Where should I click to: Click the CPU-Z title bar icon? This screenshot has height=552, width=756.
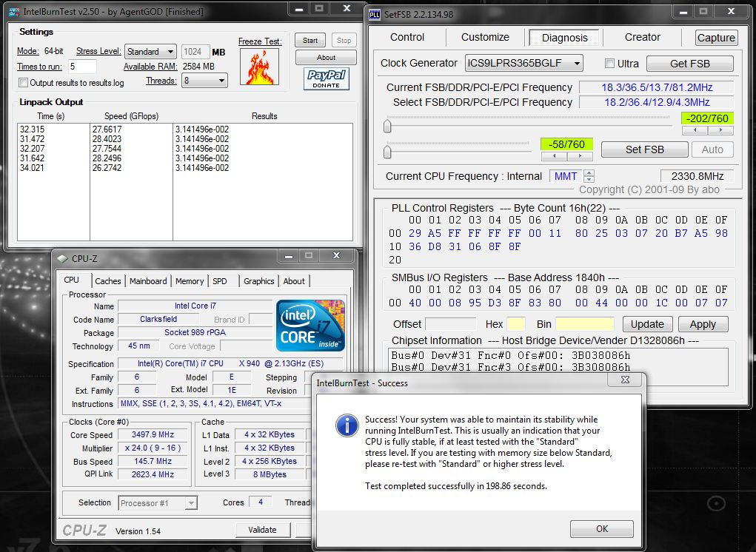coord(61,258)
